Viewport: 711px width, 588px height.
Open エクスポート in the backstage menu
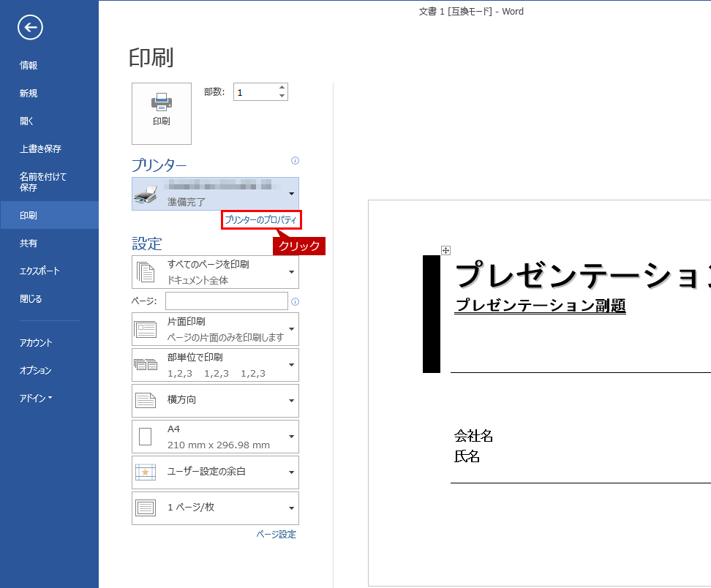39,271
